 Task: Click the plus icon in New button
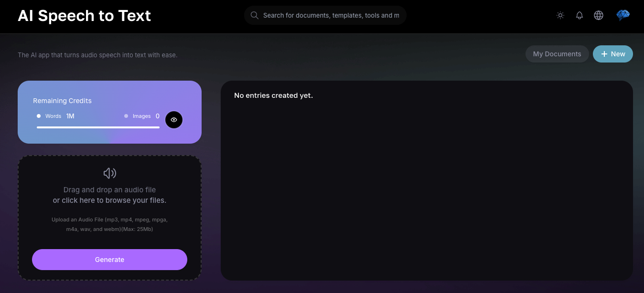pos(604,54)
